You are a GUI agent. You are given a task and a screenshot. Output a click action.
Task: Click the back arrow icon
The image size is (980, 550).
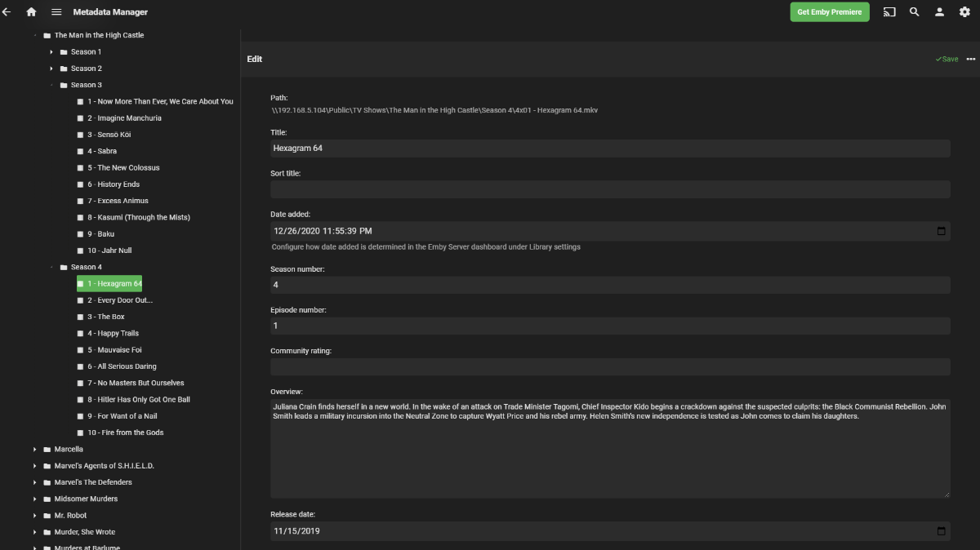[x=7, y=12]
